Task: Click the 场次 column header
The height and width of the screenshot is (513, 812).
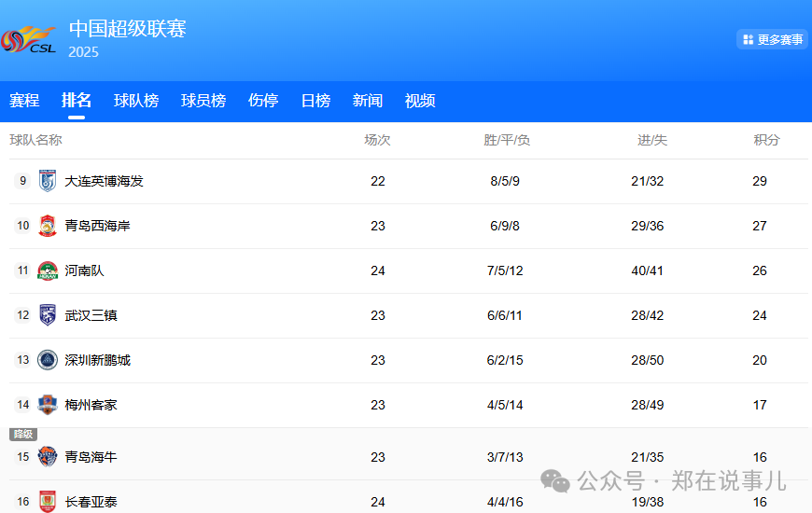Action: coord(377,140)
